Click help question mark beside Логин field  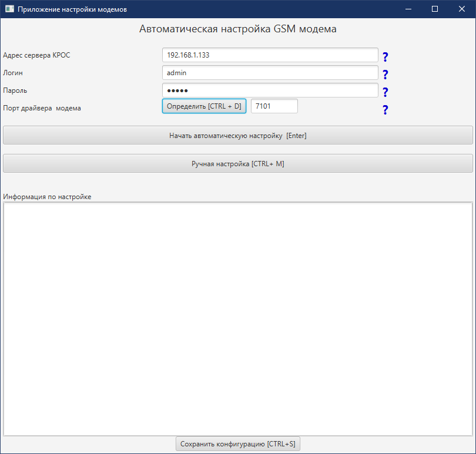coord(386,75)
